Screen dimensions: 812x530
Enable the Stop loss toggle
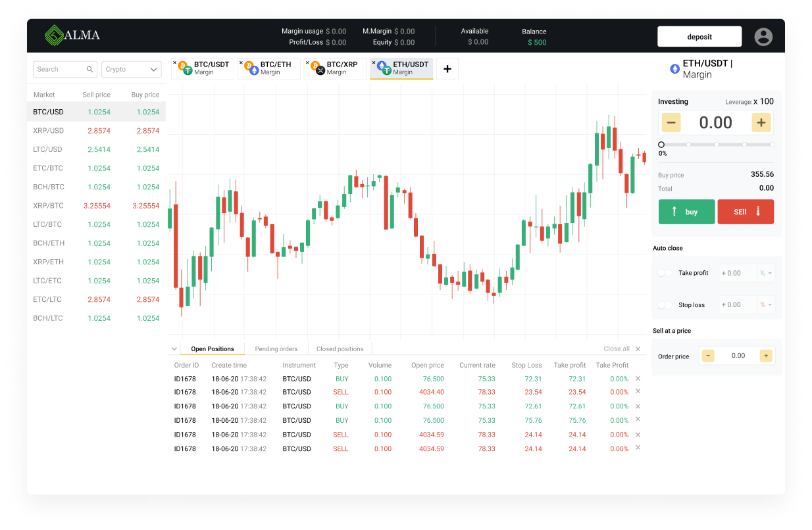[665, 305]
